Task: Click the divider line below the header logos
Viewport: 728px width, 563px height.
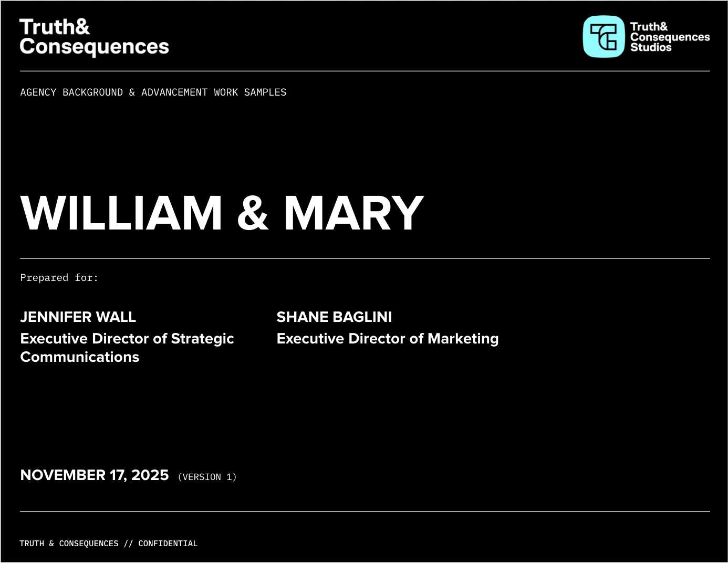Action: point(365,71)
